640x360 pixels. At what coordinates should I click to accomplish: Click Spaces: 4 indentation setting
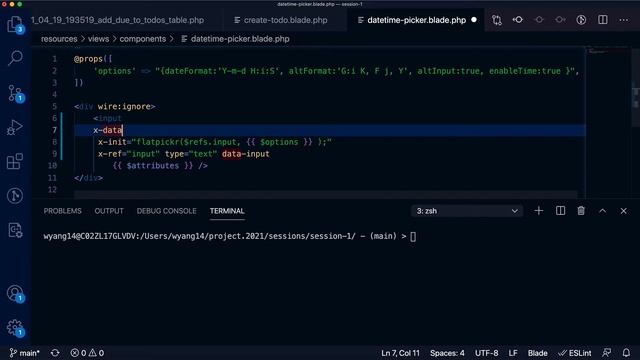point(447,353)
